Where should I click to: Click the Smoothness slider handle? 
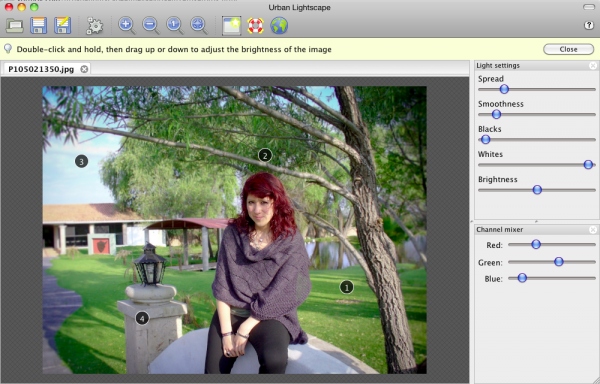click(x=496, y=114)
